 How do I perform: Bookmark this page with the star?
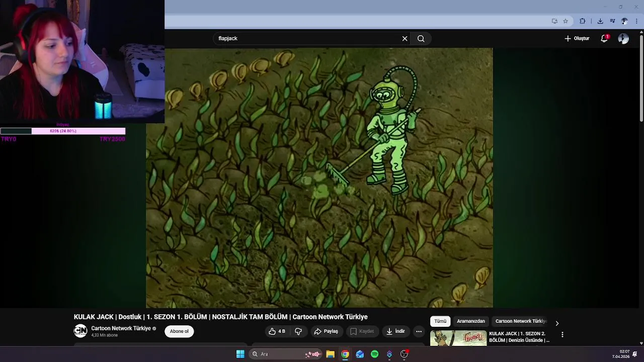coord(566,21)
